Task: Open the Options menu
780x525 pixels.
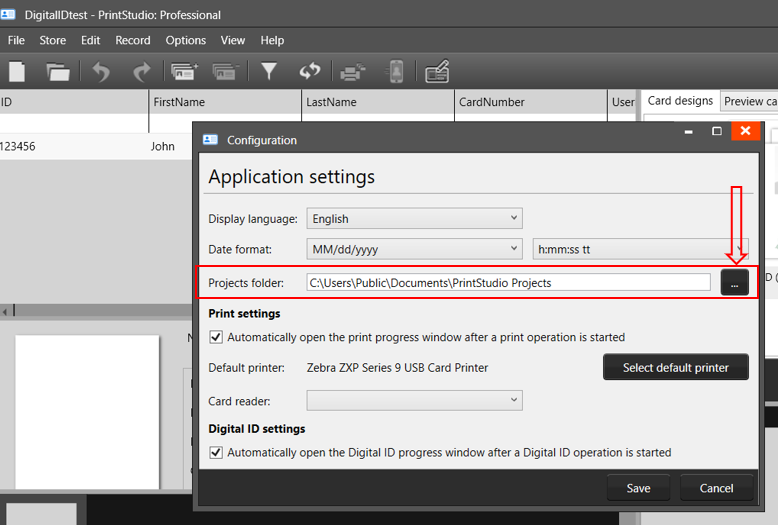Action: click(186, 40)
